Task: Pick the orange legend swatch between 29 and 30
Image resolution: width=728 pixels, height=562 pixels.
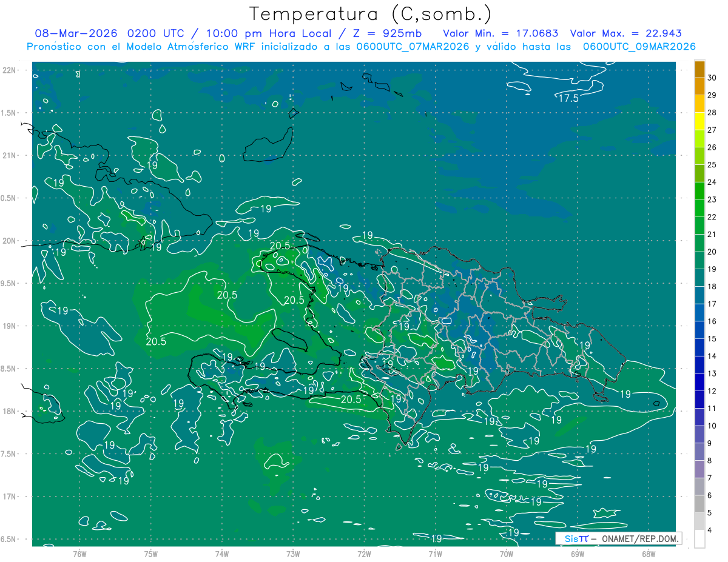Action: (x=700, y=87)
